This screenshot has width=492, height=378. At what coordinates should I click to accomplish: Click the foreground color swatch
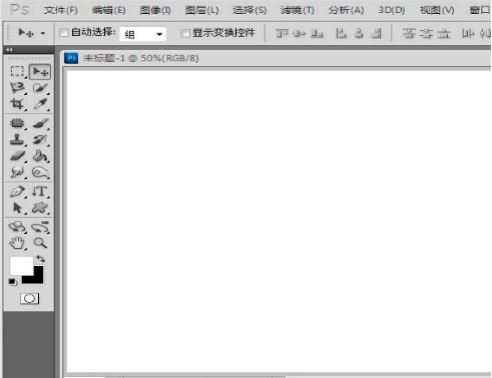point(21,266)
